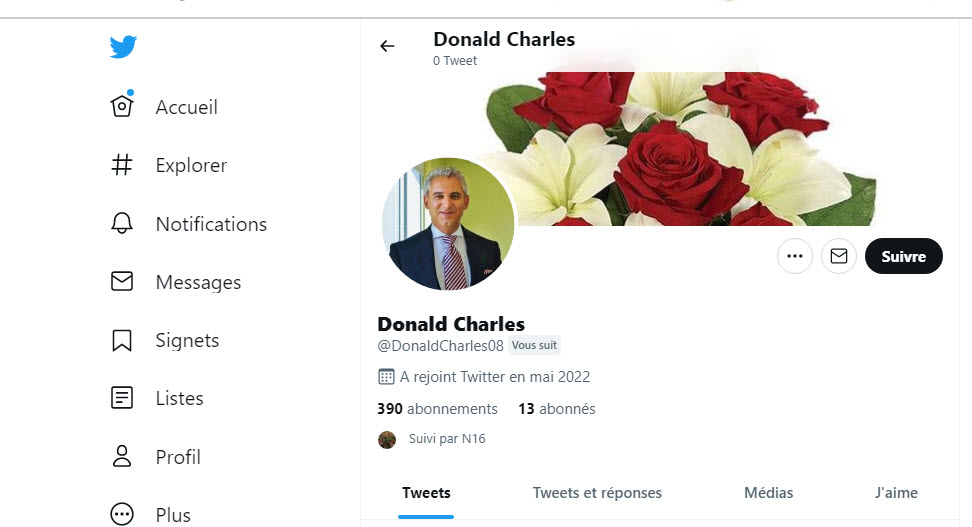This screenshot has height=527, width=972.
Task: View the 390 abonnements list
Action: pyautogui.click(x=437, y=409)
